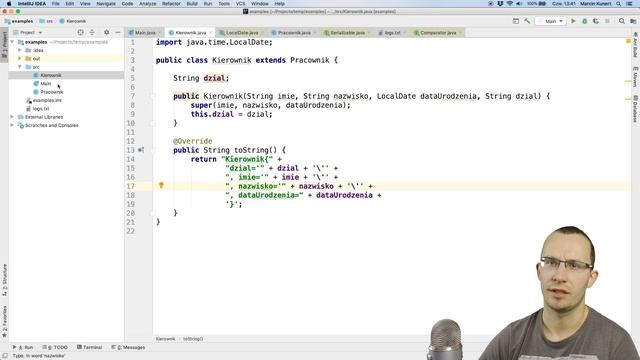This screenshot has width=640, height=360.
Task: Start debugging with the green bug icon
Action: coord(584,21)
